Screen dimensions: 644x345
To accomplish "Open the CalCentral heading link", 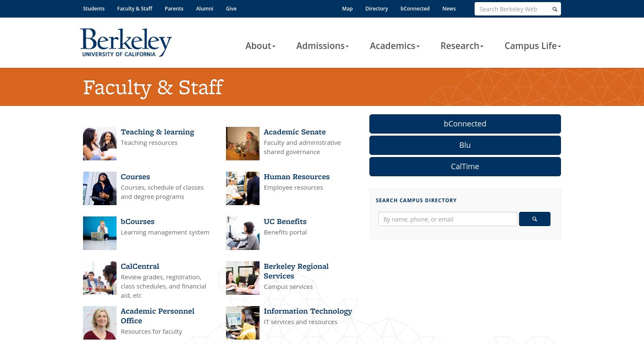I will (140, 266).
